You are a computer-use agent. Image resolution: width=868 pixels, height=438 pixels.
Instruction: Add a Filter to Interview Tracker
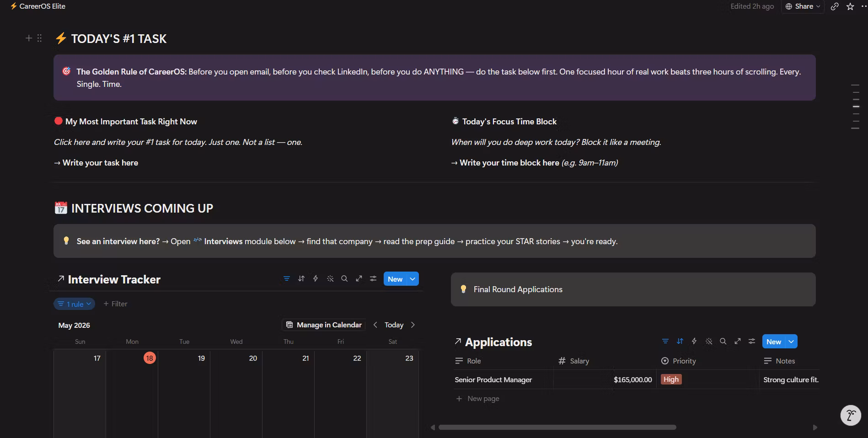pos(115,304)
